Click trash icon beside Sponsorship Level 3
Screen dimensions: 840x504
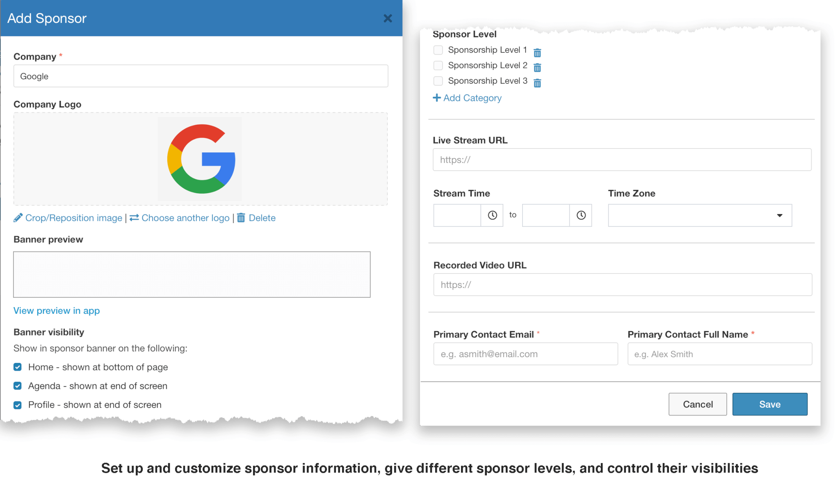(x=537, y=83)
